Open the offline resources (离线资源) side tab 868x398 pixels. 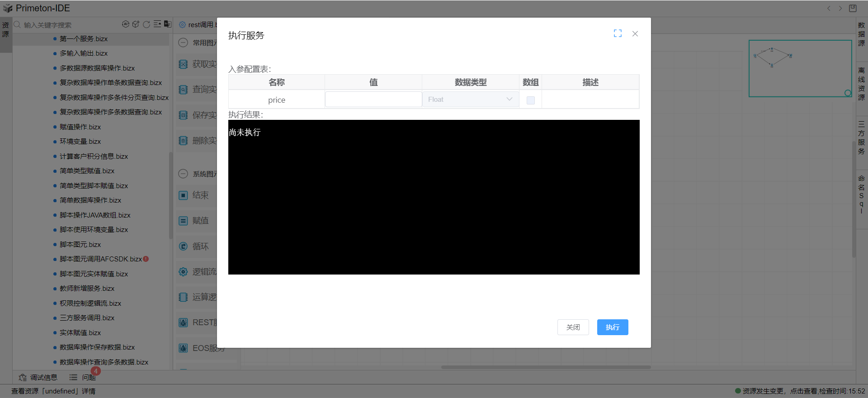861,84
